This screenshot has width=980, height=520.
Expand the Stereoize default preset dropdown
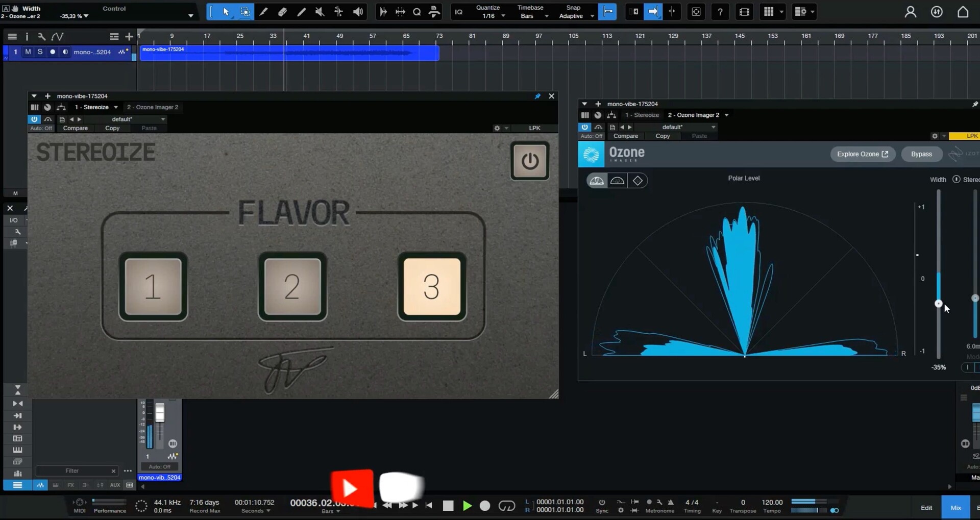click(163, 119)
